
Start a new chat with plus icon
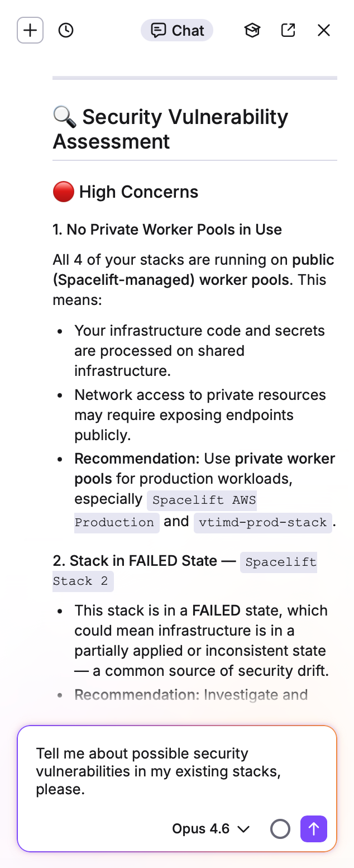tap(30, 30)
